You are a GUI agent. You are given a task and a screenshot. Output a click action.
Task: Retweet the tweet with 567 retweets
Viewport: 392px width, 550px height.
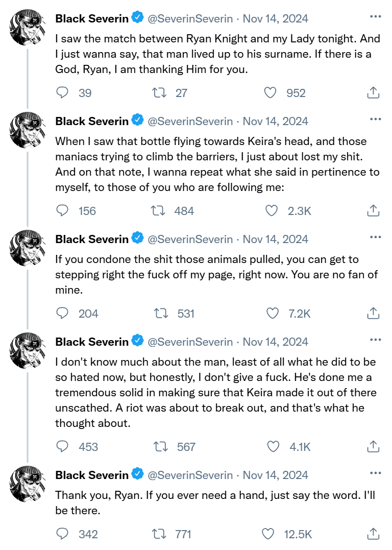click(x=161, y=447)
